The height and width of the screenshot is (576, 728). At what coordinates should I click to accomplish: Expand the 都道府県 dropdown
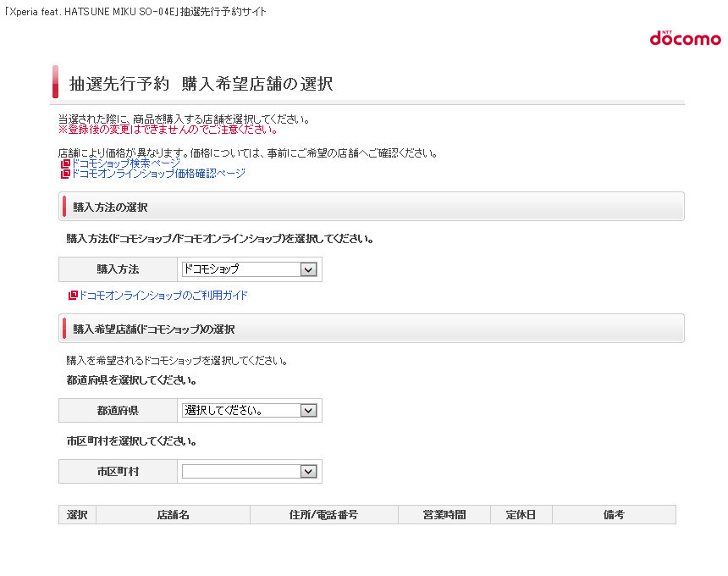click(x=250, y=411)
